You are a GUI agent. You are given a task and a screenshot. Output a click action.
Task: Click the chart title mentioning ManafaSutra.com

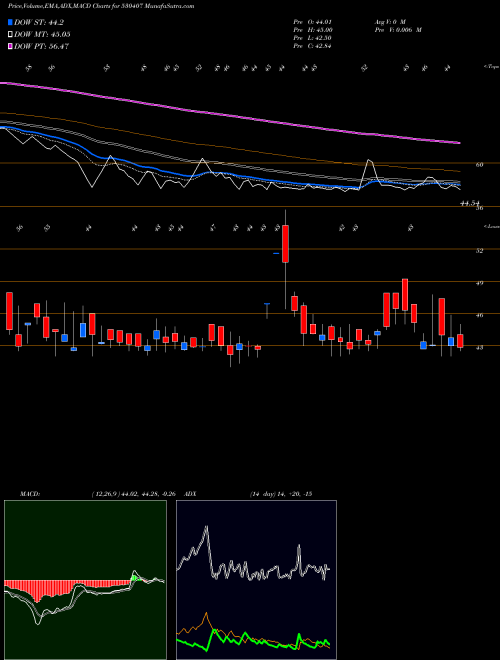(x=101, y=7)
